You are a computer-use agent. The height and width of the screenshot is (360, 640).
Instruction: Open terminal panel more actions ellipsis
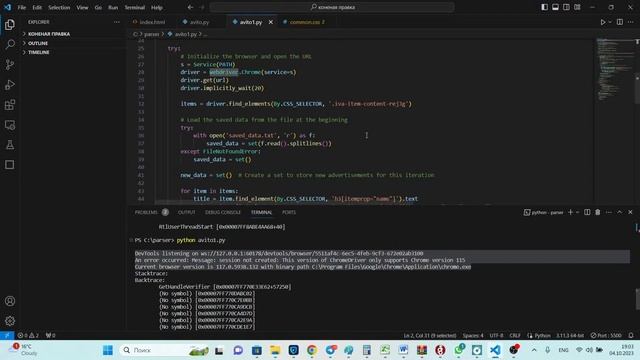pyautogui.click(x=609, y=212)
